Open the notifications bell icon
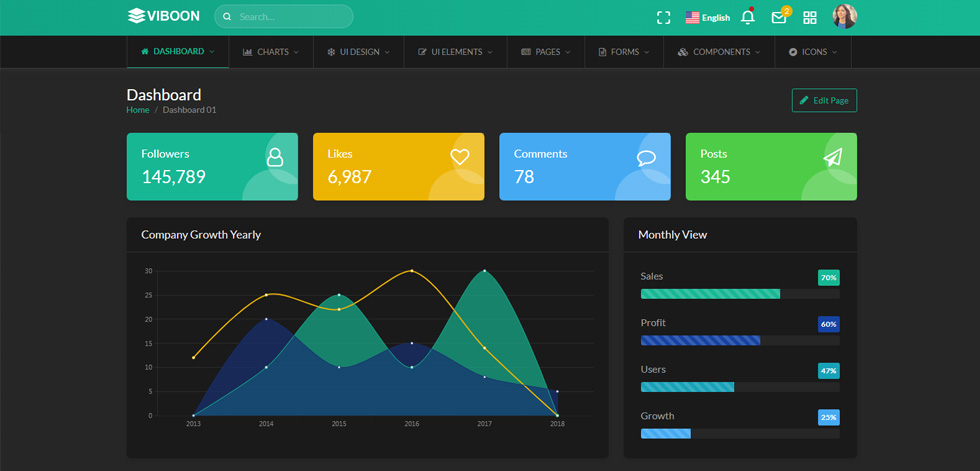980x471 pixels. [748, 17]
